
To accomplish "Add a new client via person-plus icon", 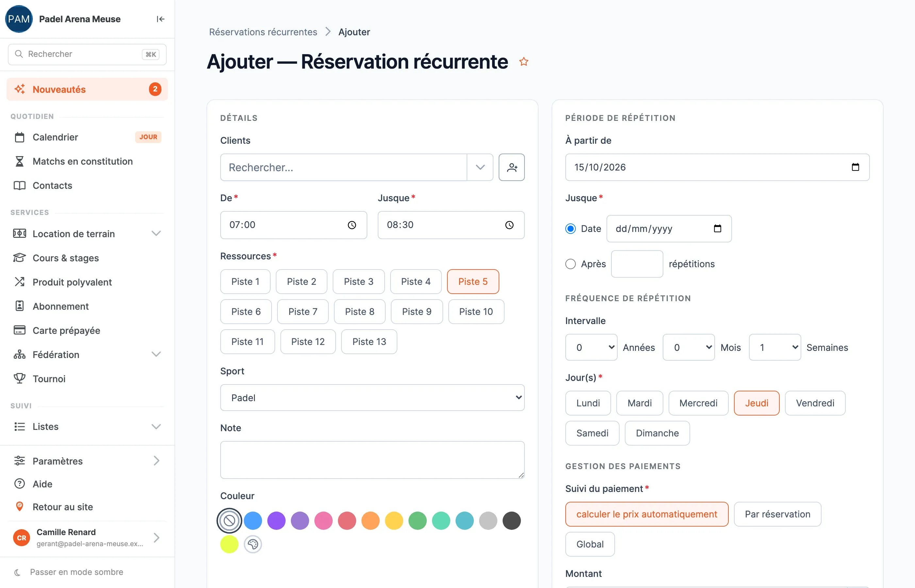I will coord(511,167).
